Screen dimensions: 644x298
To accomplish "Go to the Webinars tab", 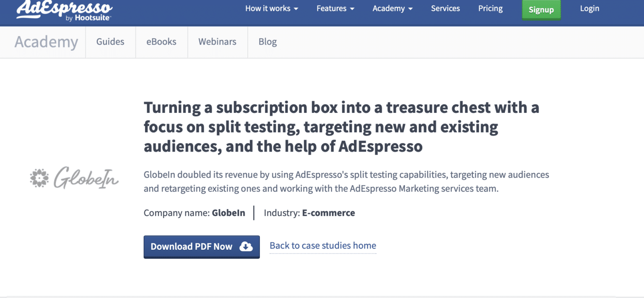I will tap(217, 42).
